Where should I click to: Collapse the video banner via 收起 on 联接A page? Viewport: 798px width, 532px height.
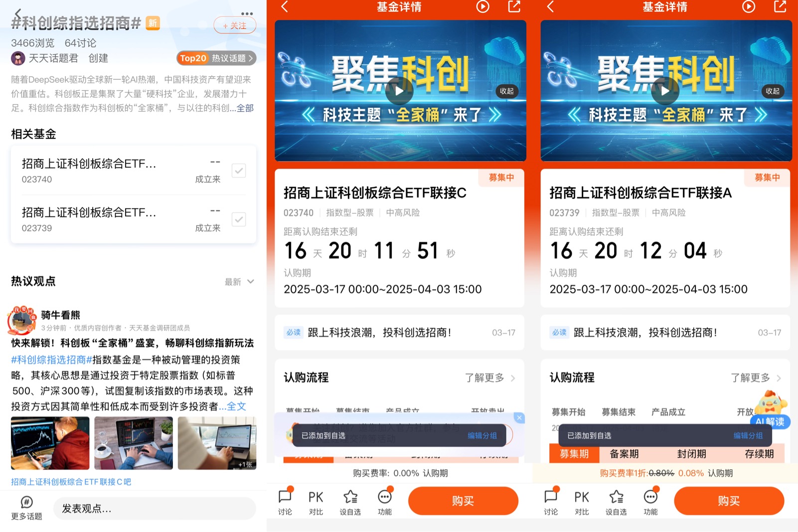[773, 91]
